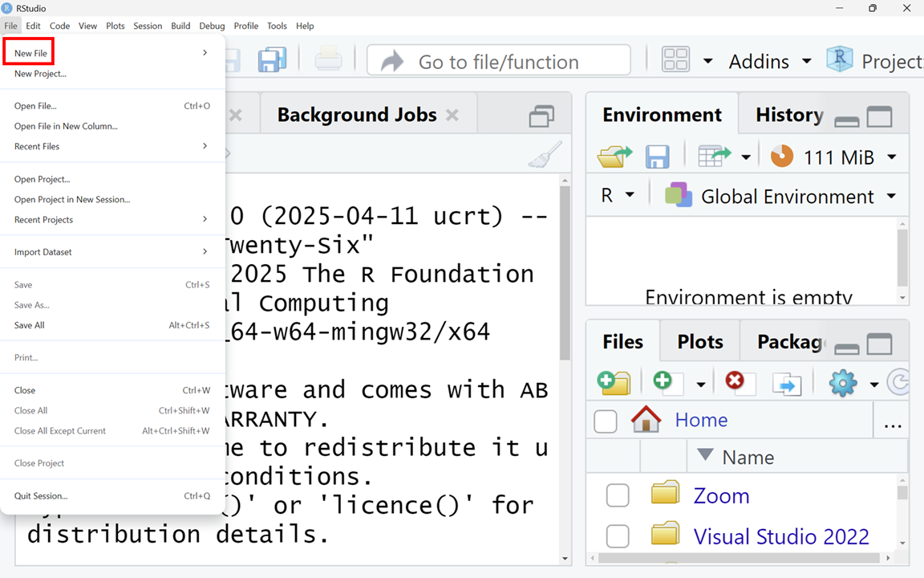Open the Zoom folder link
The width and height of the screenshot is (924, 578).
(721, 495)
